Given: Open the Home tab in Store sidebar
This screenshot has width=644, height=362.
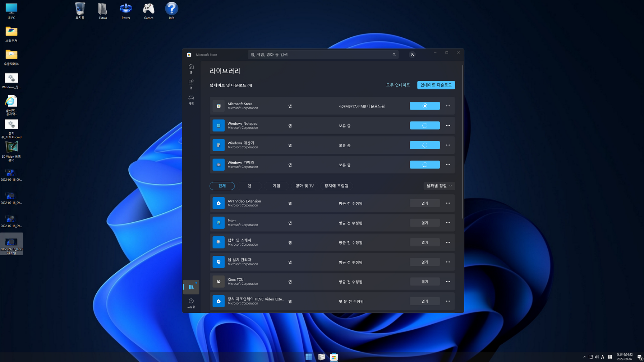Looking at the screenshot, I should point(191,68).
